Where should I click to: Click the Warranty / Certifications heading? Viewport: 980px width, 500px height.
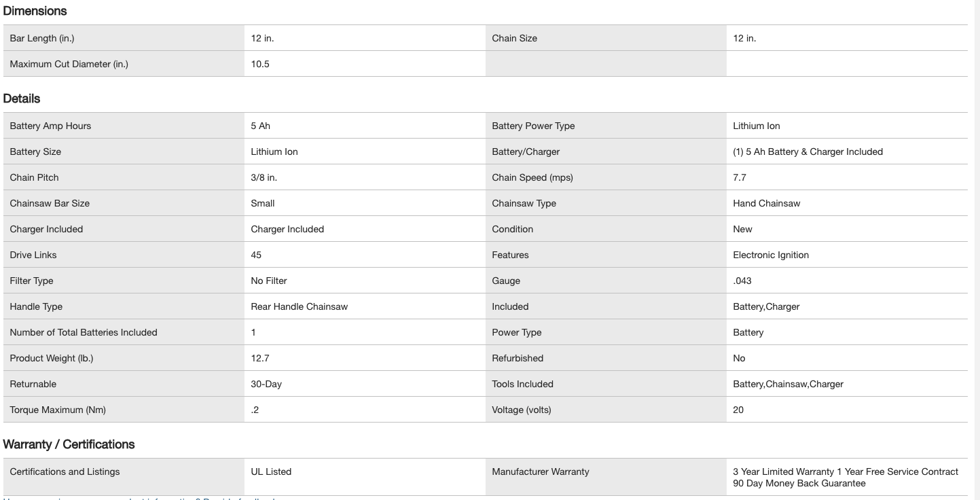(x=69, y=444)
